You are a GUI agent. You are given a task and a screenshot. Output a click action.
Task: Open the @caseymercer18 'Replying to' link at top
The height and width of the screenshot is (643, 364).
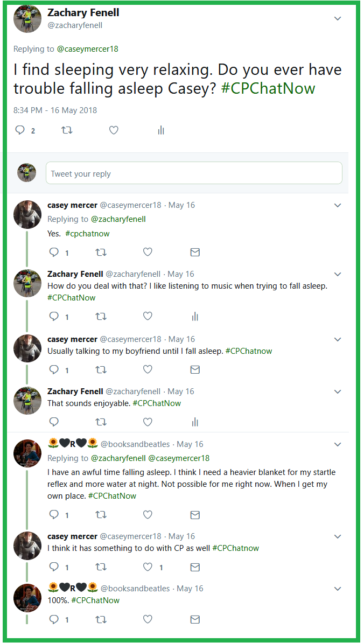87,49
